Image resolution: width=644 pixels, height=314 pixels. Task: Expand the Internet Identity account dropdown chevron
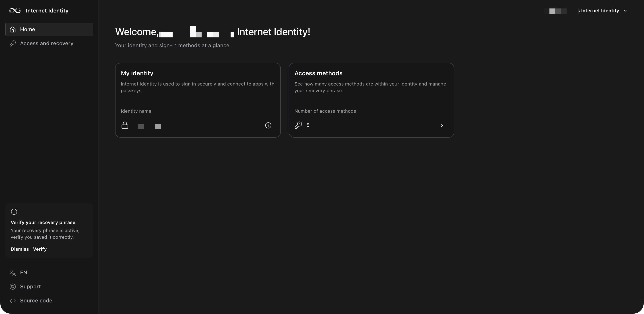point(625,11)
